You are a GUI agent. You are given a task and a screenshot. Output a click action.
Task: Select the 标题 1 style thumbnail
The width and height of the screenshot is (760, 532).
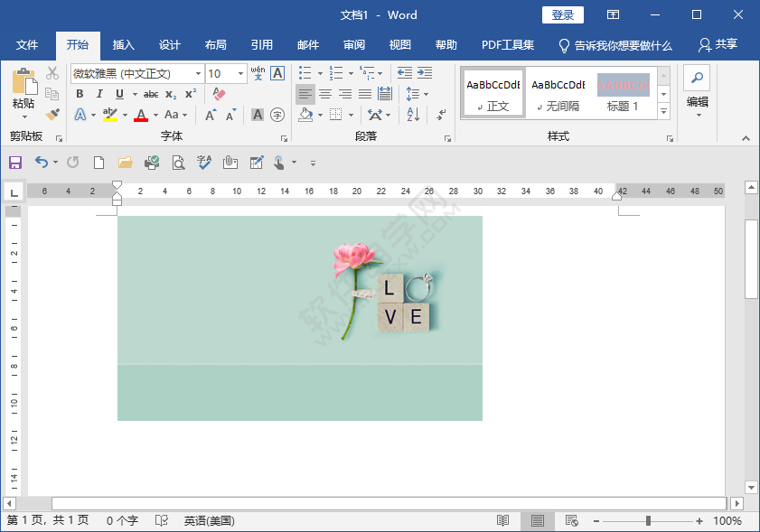click(x=623, y=93)
